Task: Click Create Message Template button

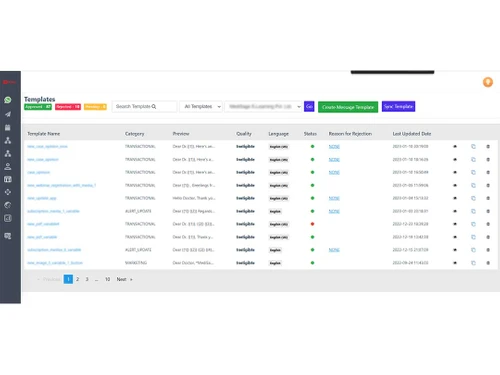Action: (348, 107)
